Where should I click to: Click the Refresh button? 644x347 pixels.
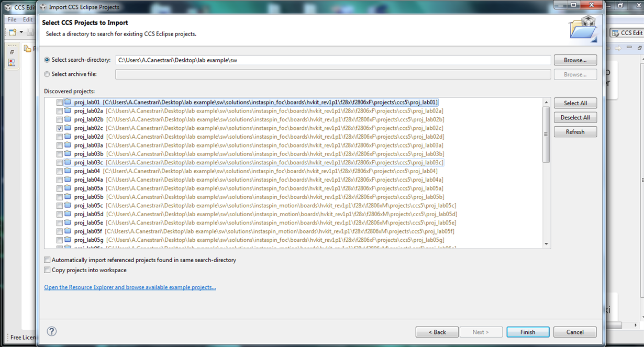pos(575,132)
